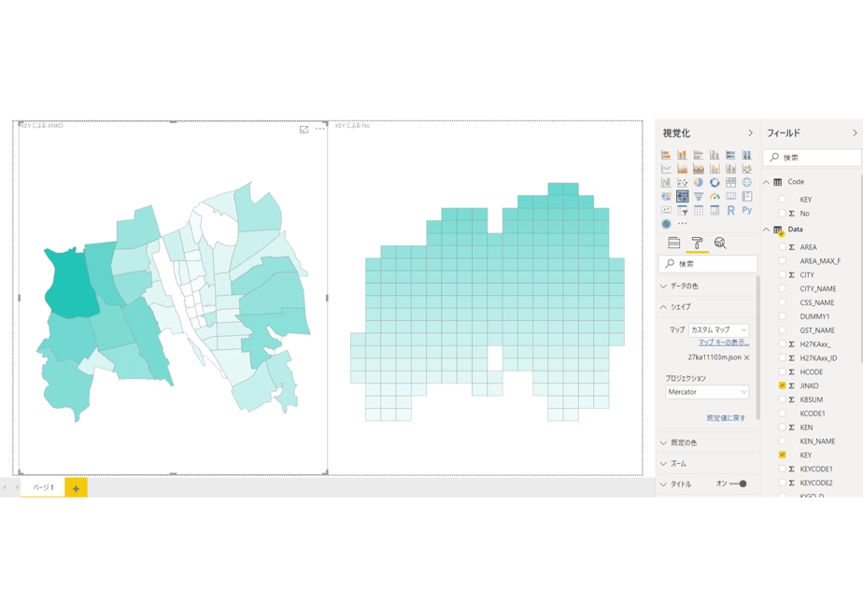This screenshot has height=616, width=863.
Task: Select the donut chart visual icon
Action: coord(714,183)
